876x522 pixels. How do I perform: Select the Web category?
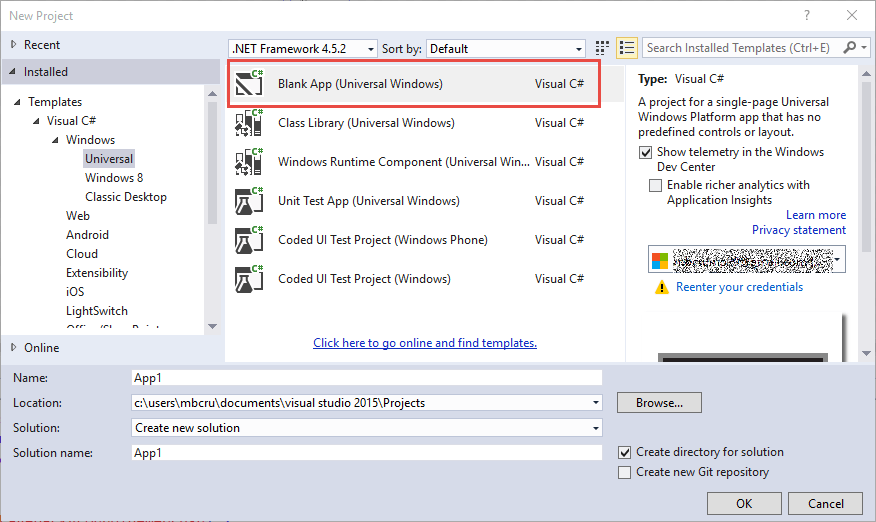point(78,216)
